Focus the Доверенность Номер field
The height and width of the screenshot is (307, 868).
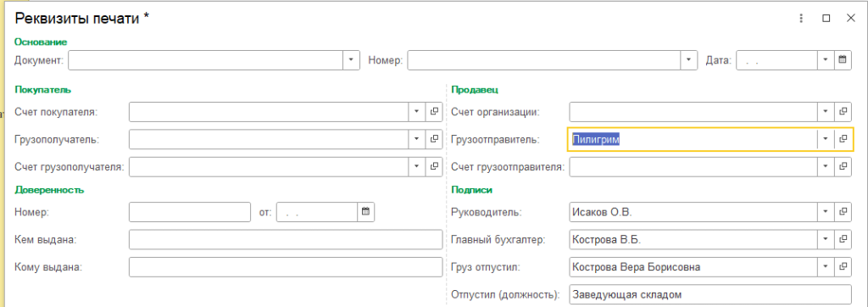pos(190,211)
